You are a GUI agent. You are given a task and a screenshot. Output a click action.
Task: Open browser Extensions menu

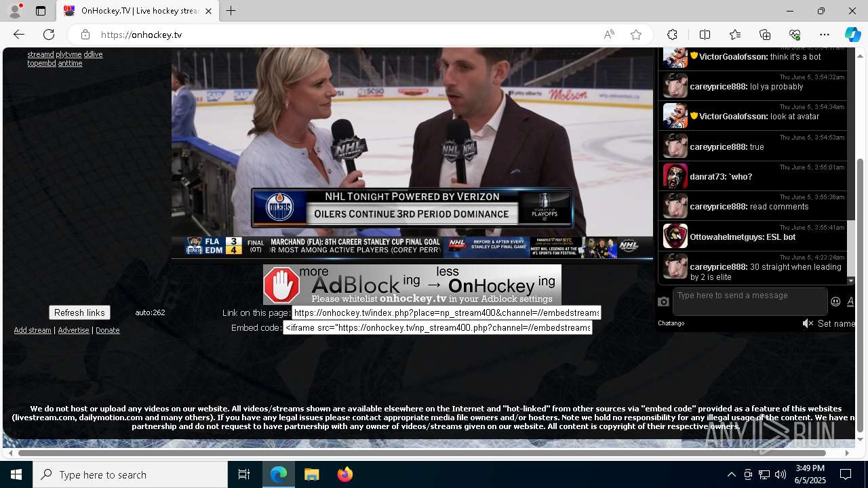click(672, 35)
